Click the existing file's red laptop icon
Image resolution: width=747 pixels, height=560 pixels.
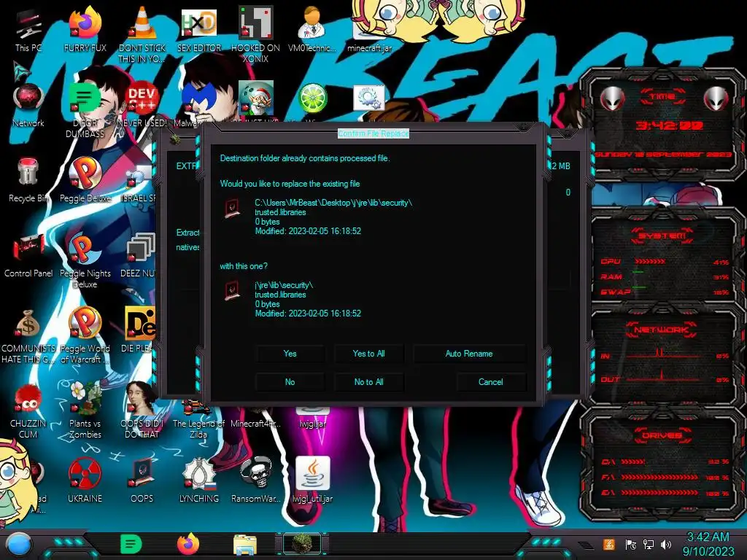click(232, 209)
